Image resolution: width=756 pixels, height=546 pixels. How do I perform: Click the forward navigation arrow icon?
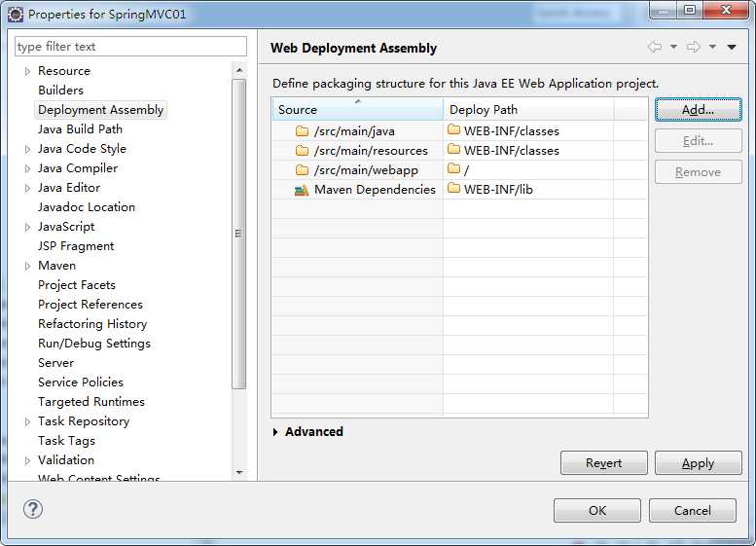693,47
